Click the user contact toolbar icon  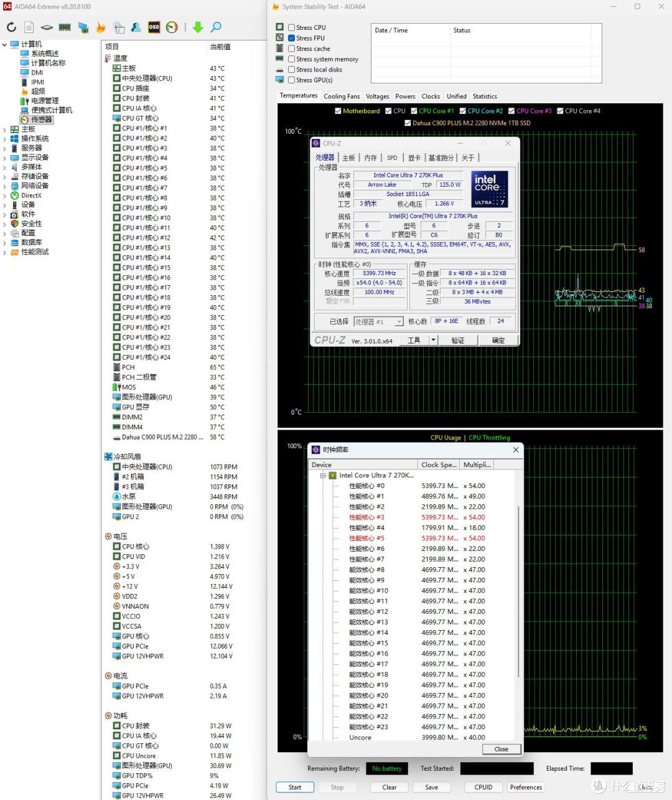point(136,27)
